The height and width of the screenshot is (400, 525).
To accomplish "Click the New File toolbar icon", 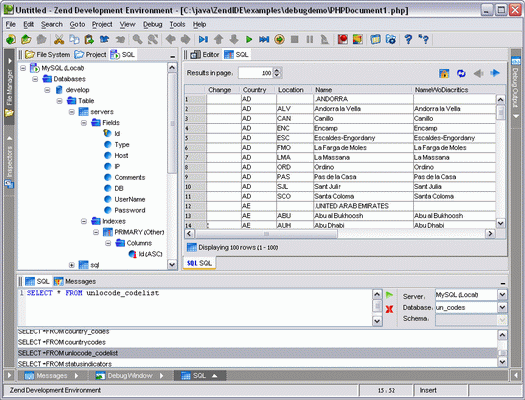I will 11,39.
